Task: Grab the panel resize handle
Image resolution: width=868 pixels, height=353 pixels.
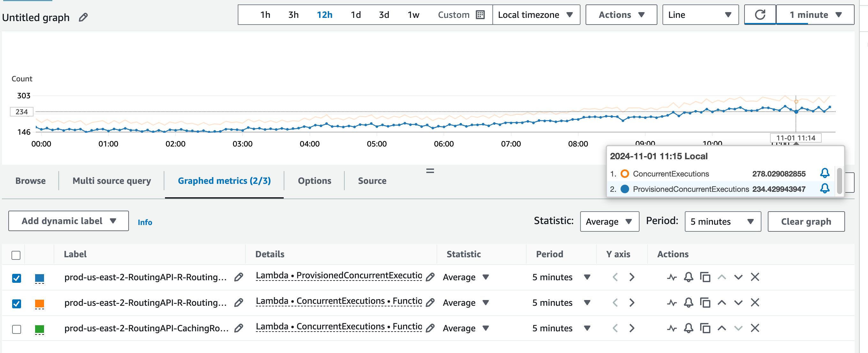Action: point(430,171)
